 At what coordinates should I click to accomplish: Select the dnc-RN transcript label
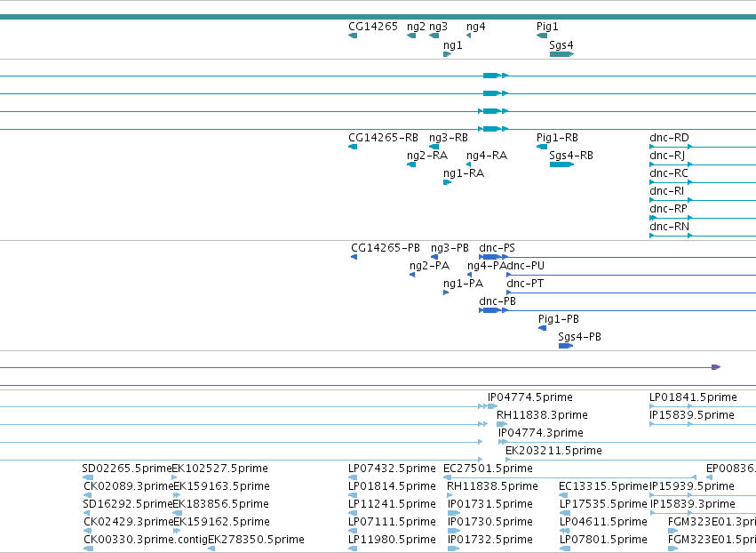click(x=669, y=227)
